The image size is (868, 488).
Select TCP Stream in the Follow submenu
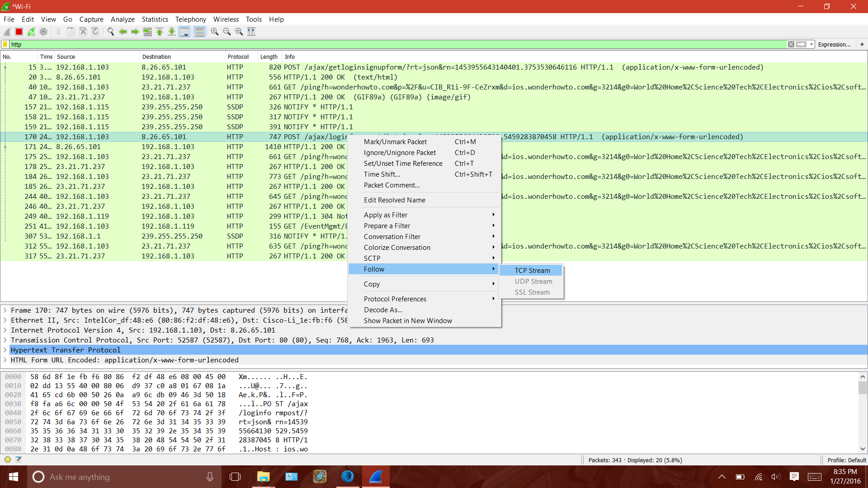[532, 270]
